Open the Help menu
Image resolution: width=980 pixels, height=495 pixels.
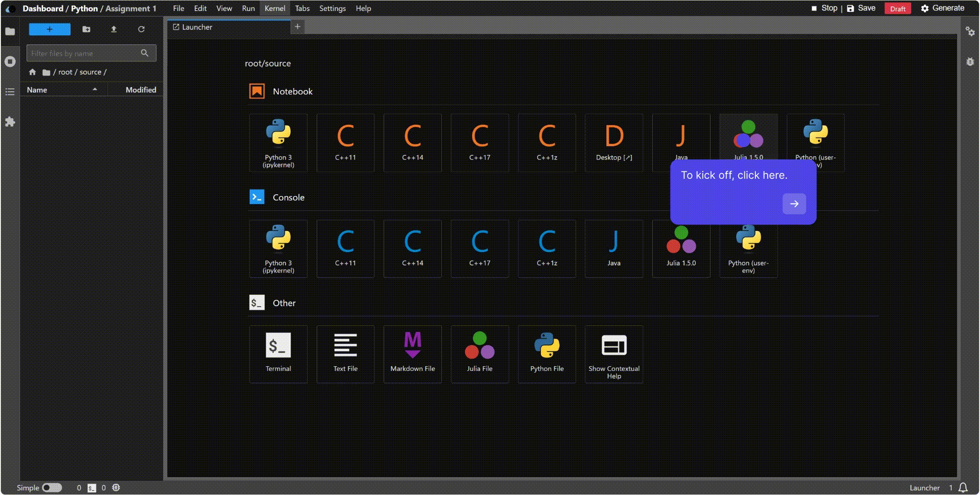[363, 8]
